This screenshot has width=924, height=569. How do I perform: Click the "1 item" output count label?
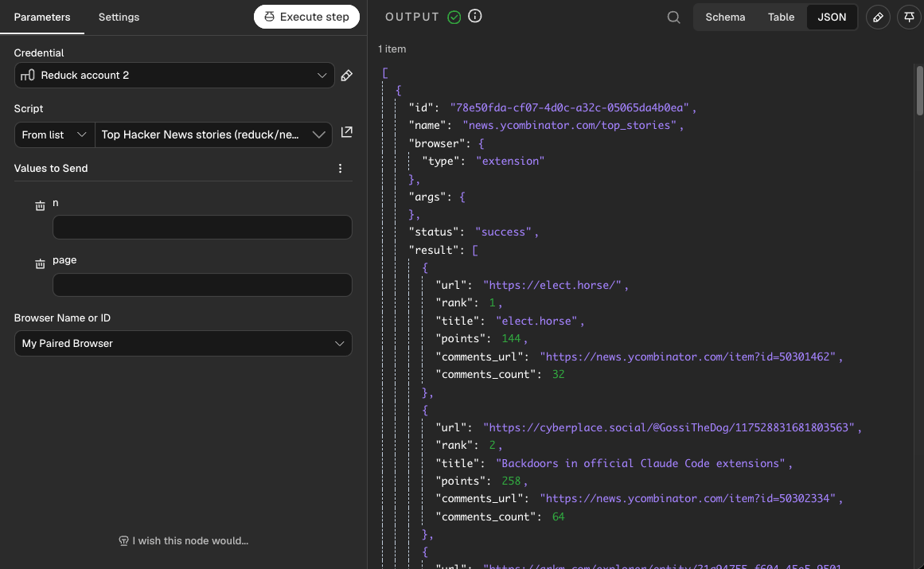pos(392,49)
